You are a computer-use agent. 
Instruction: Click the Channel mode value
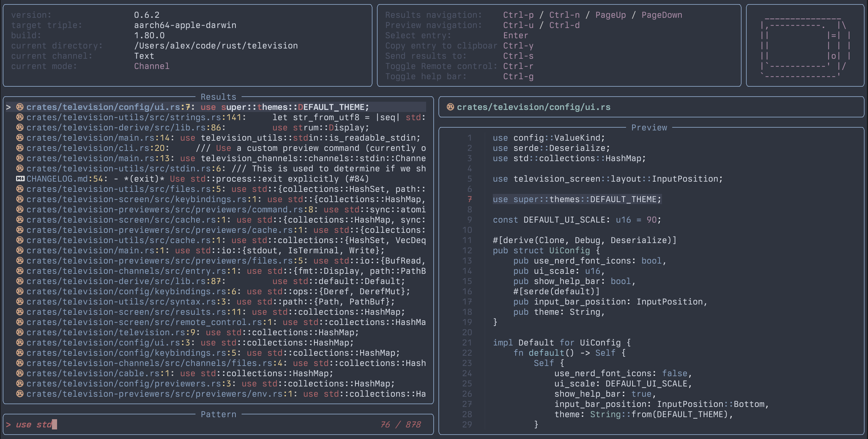(x=151, y=66)
